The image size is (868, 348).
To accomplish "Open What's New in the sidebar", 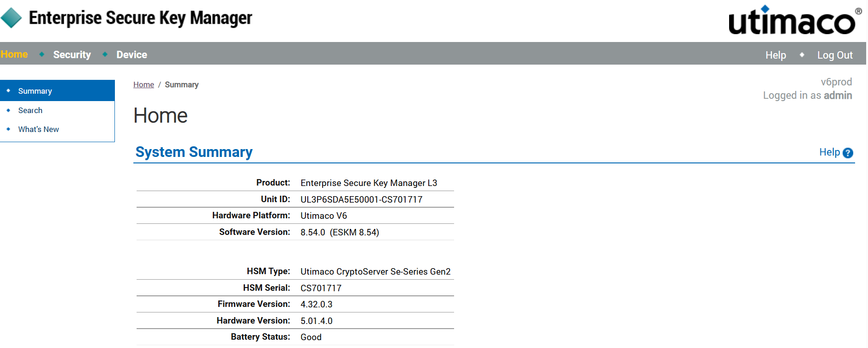I will pyautogui.click(x=39, y=129).
